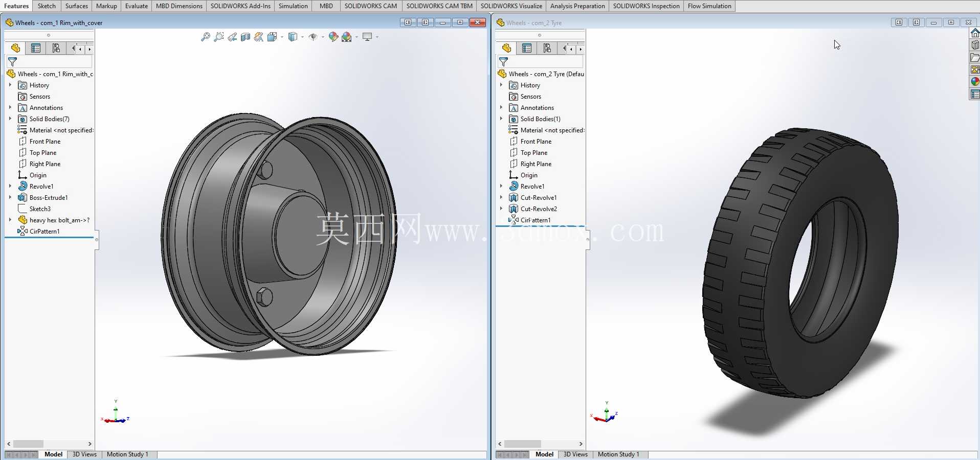Open Hide/Show Items dropdown arrow

pos(323,37)
